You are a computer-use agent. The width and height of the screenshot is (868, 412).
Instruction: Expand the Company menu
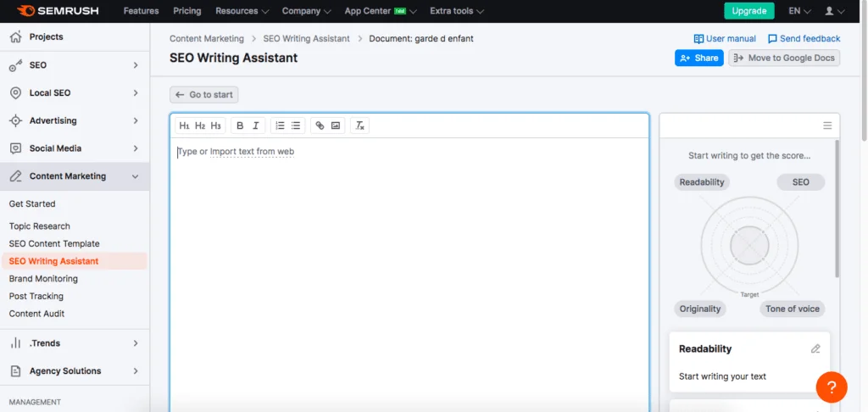click(x=307, y=11)
